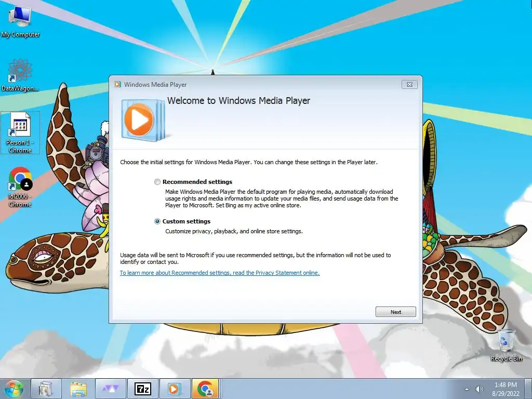Open the Windows Start menu

14,389
